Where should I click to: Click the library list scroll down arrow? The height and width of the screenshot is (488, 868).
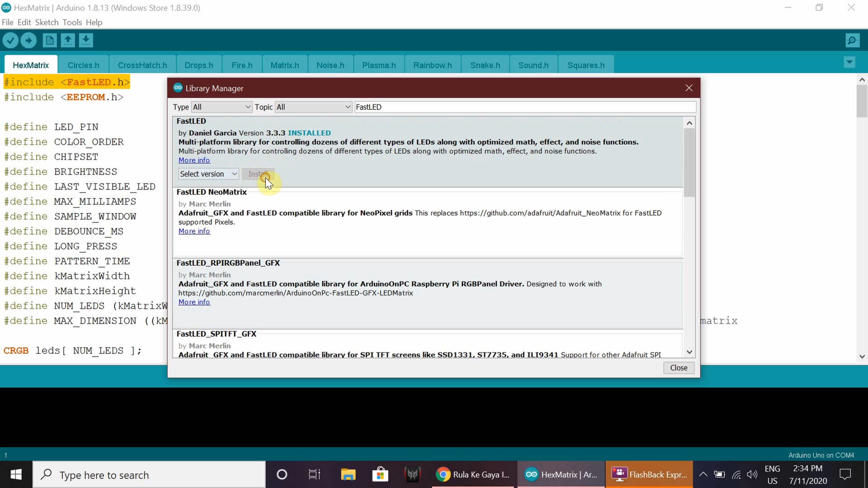[689, 352]
